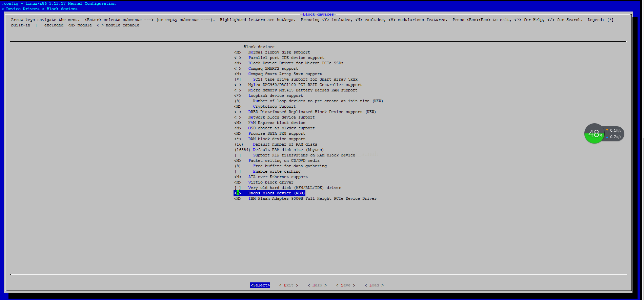This screenshot has height=300, width=644.
Task: Select Free buffers for data gathering
Action: (280, 166)
